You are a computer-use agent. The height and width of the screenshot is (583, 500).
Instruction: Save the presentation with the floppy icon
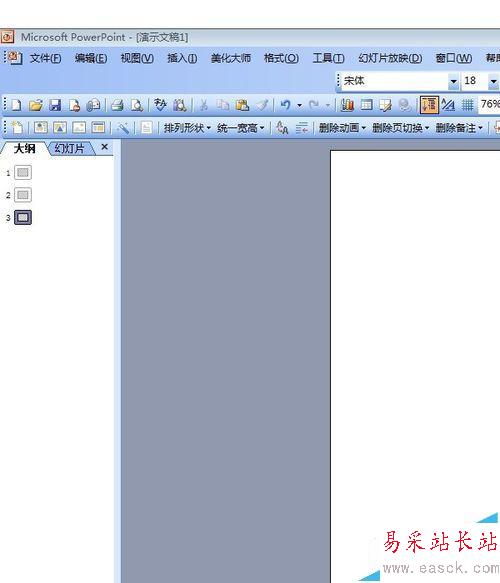(x=55, y=105)
